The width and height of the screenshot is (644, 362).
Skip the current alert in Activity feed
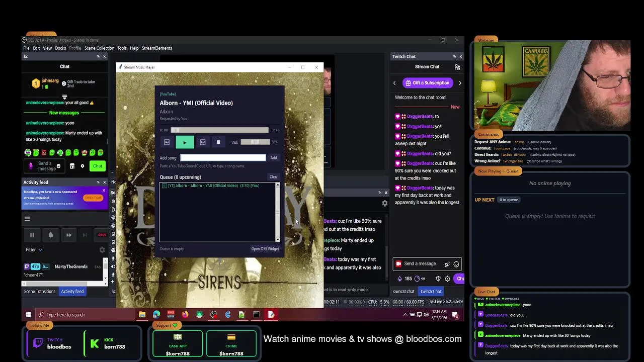coord(68,235)
